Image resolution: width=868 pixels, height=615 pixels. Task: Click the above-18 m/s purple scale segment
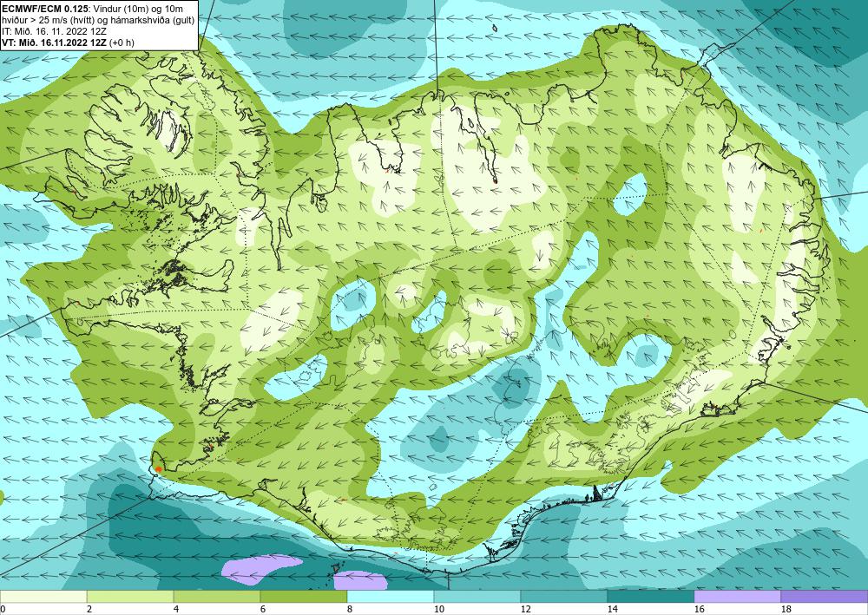point(825,597)
